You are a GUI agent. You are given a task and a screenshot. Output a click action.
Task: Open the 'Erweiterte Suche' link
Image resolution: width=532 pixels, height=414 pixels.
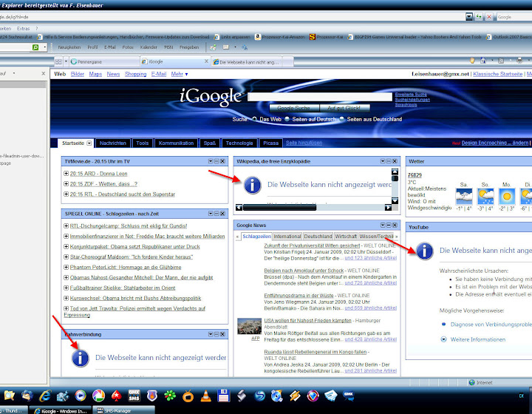(x=411, y=95)
